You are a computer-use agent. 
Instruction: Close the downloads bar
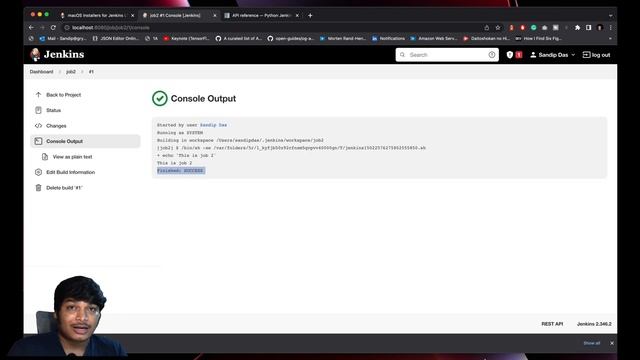tap(612, 343)
